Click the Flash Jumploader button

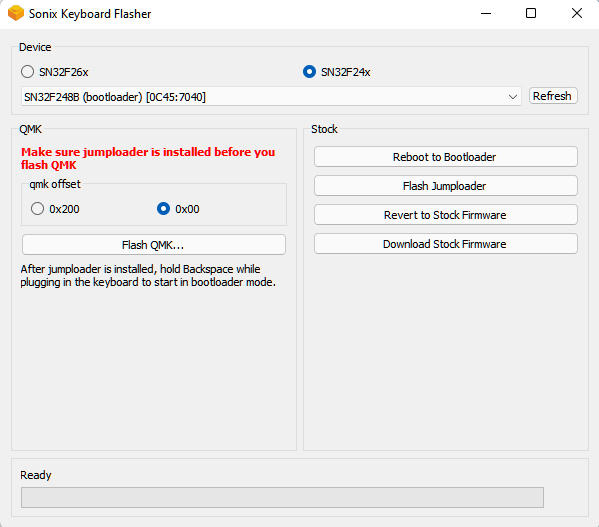pos(445,186)
